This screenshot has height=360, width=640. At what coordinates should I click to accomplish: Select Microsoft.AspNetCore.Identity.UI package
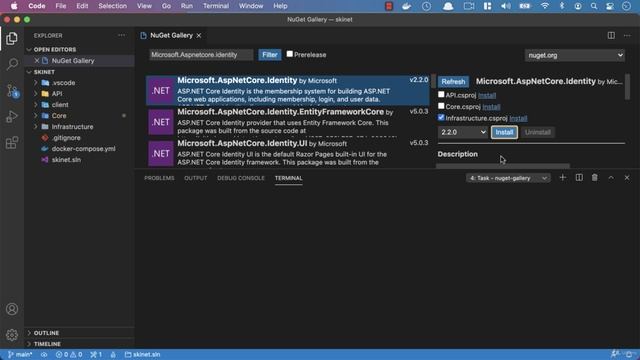coord(288,153)
